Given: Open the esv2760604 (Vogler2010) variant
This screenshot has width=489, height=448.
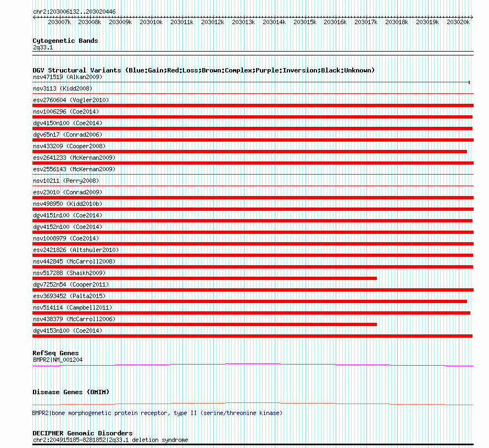Looking at the screenshot, I should coord(71,100).
